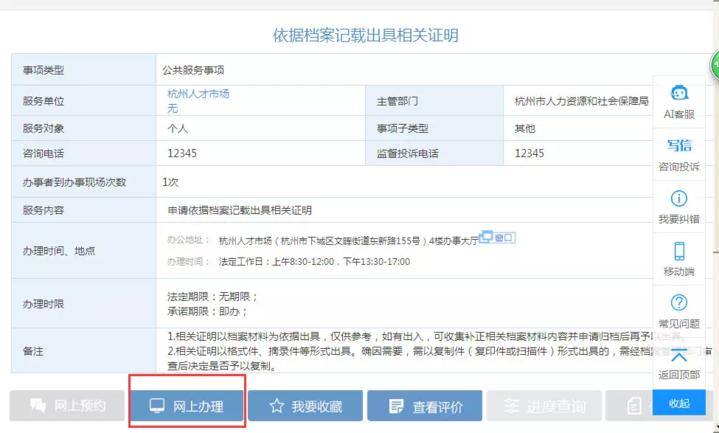
Task: Click the 1次 visit count value
Action: [170, 182]
